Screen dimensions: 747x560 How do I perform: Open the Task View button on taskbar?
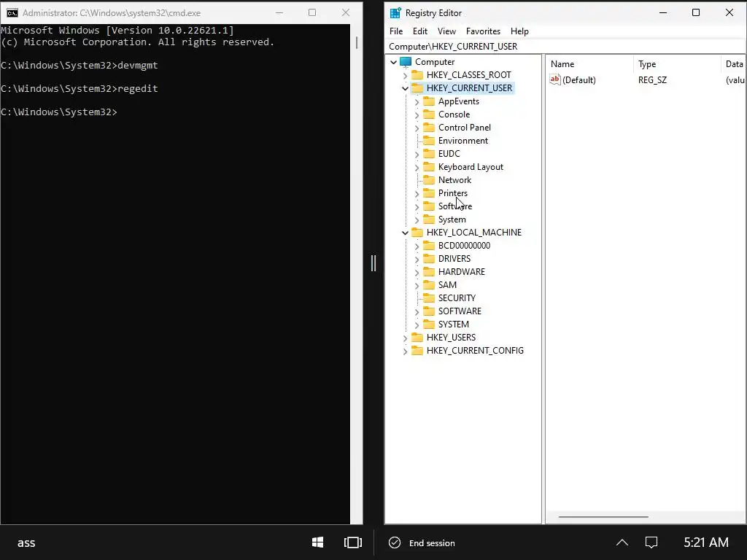pyautogui.click(x=352, y=542)
